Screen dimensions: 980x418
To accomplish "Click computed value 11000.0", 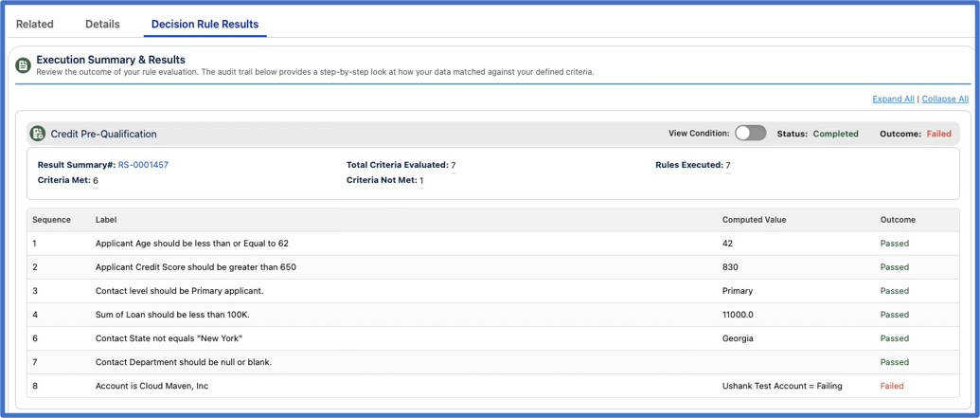I will pos(739,315).
